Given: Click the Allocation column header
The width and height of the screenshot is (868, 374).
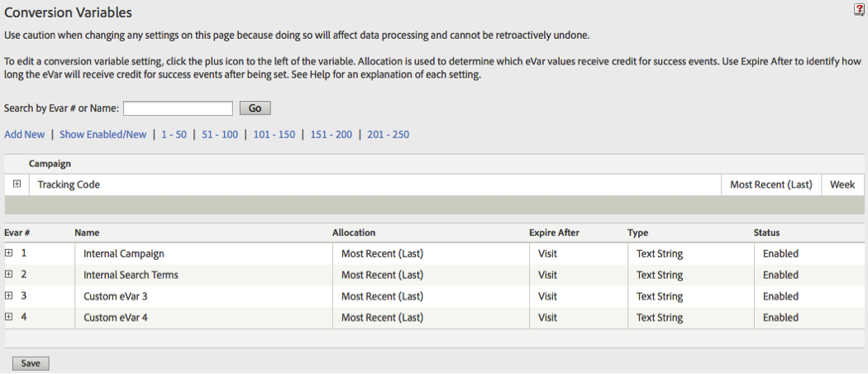Looking at the screenshot, I should (354, 233).
